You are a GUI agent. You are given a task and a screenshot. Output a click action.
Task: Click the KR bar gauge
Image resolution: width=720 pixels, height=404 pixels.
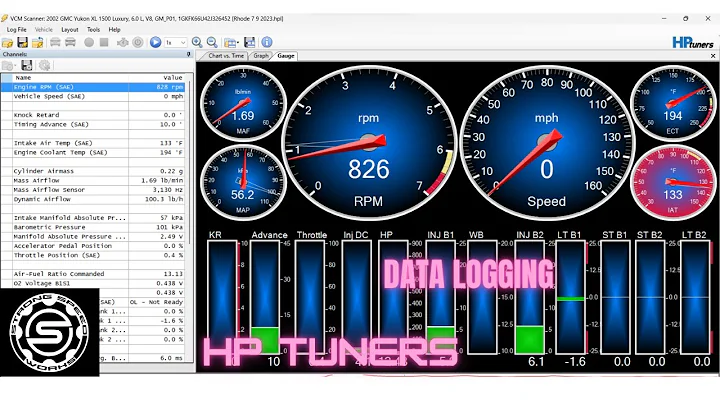[223, 298]
